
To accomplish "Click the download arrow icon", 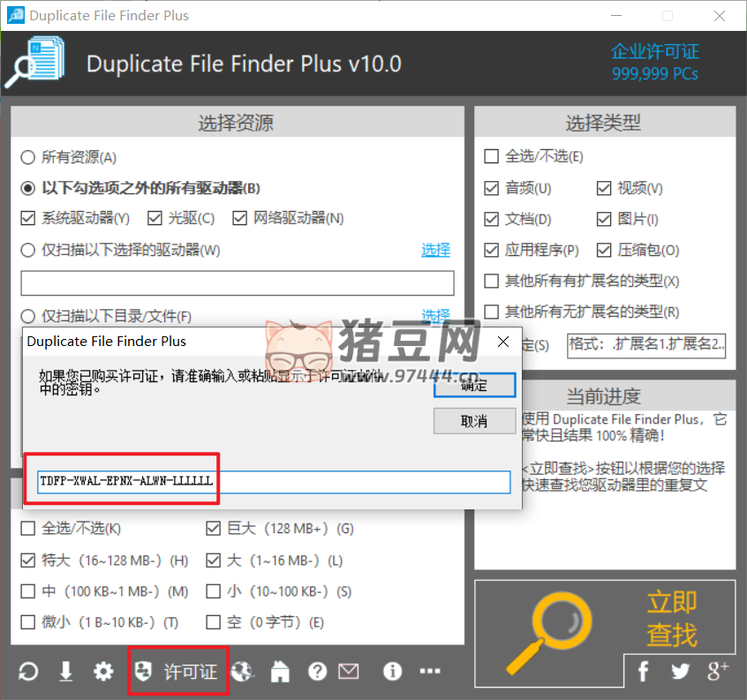I will tap(65, 672).
